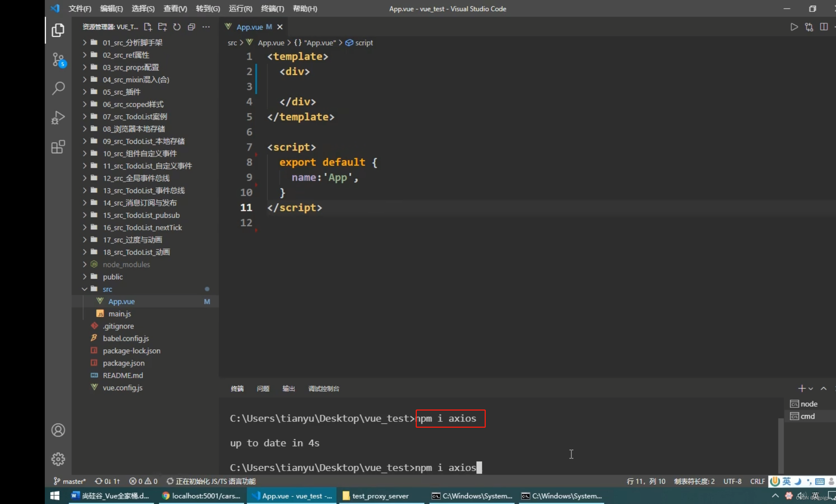836x504 pixels.
Task: Click the UTF-8 encoding indicator
Action: (x=732, y=481)
